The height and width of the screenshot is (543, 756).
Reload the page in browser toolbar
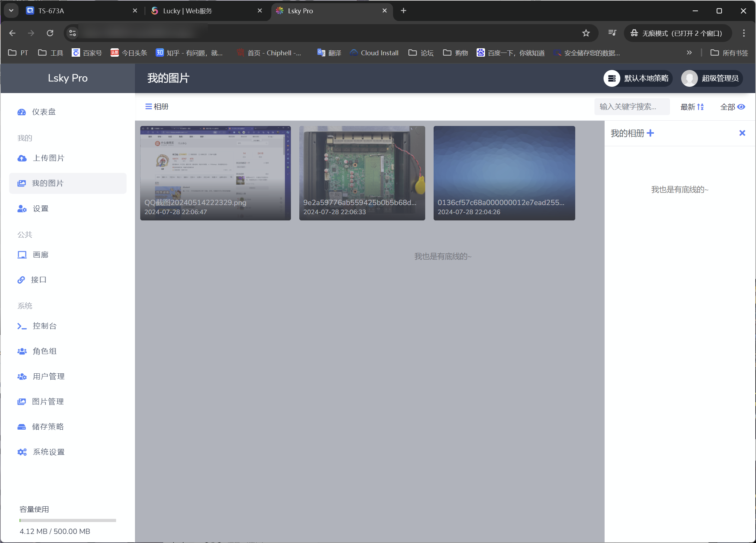coord(50,33)
